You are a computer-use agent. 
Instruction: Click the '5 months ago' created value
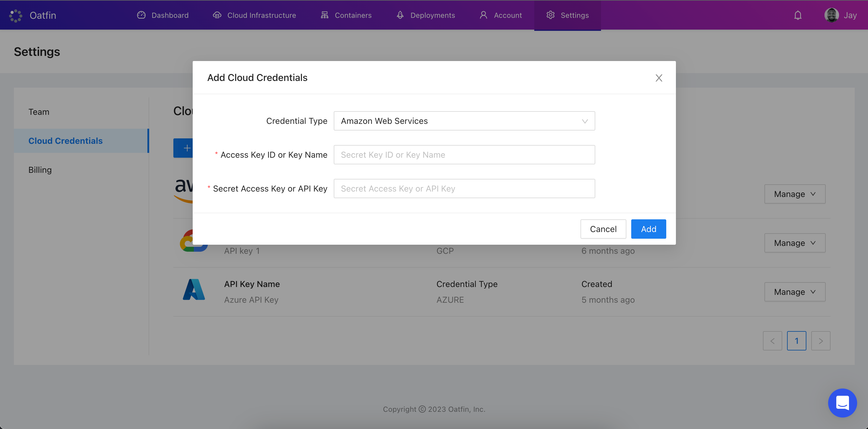(608, 300)
